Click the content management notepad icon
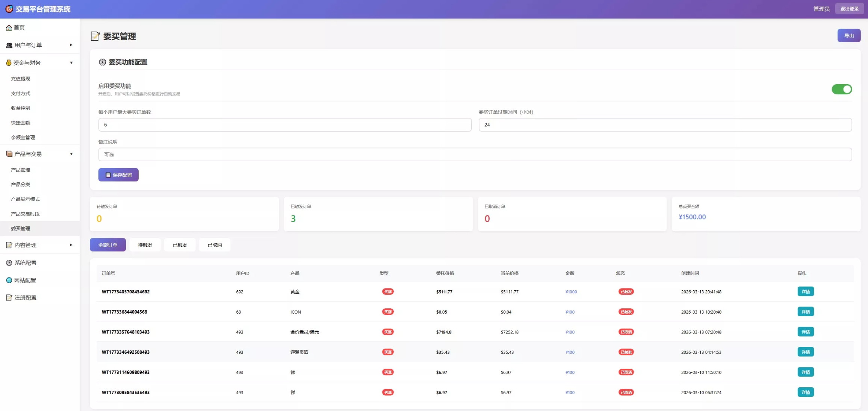 pos(9,245)
